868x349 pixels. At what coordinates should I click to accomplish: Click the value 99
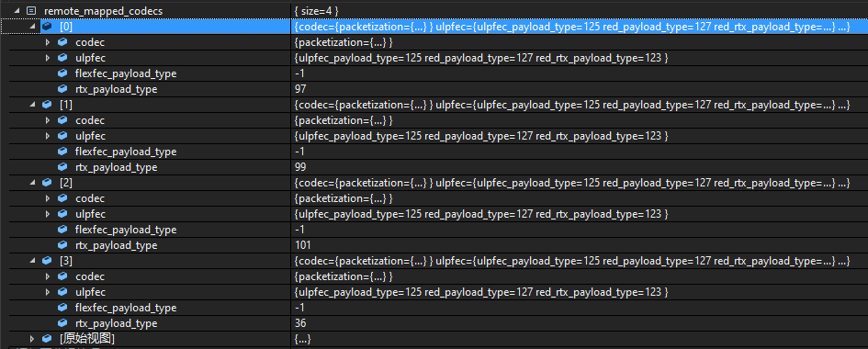pos(300,167)
